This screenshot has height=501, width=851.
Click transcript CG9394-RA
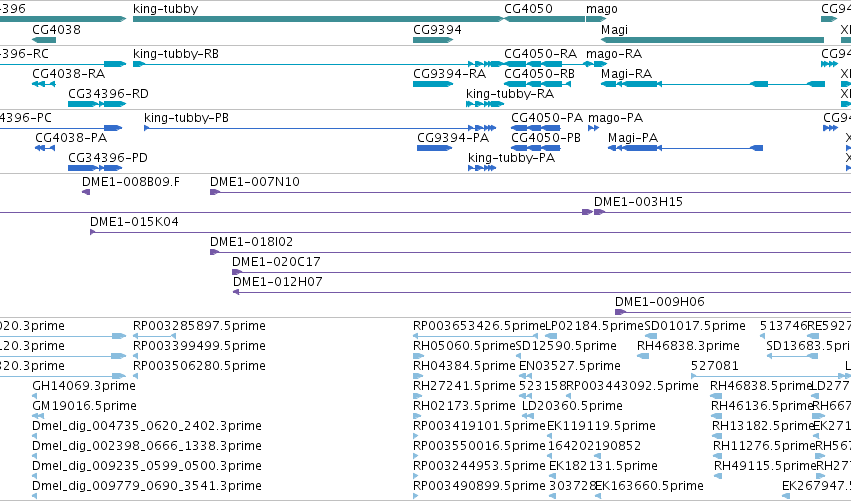click(x=433, y=84)
